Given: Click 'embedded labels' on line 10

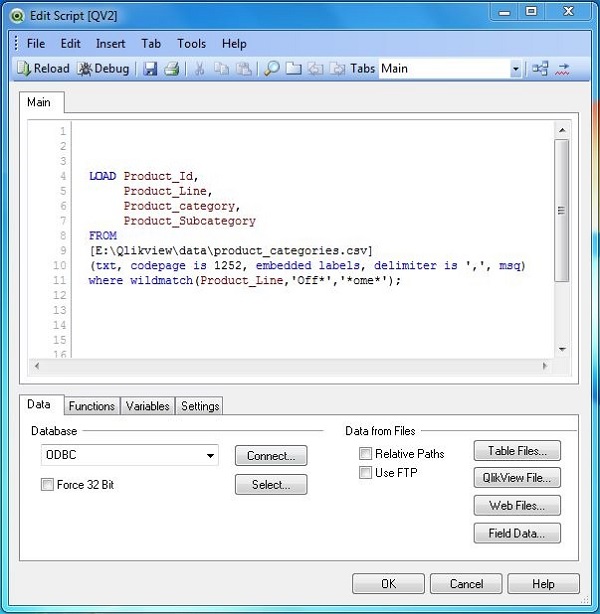Looking at the screenshot, I should 308,265.
